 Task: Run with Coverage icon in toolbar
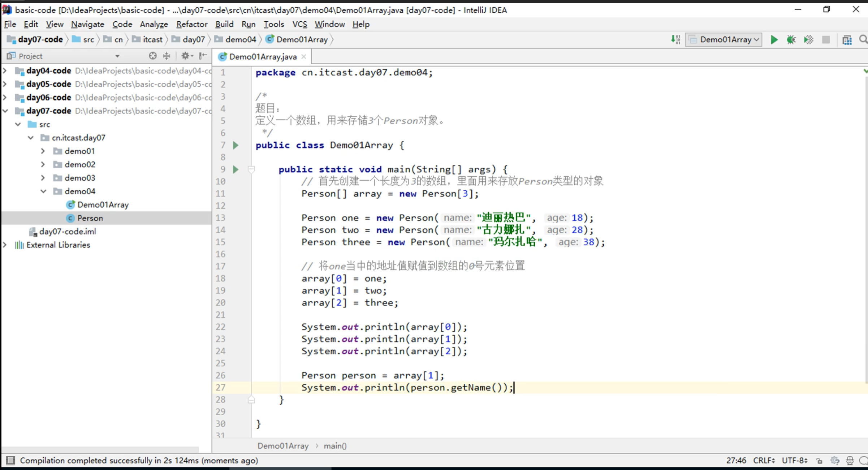pyautogui.click(x=808, y=40)
